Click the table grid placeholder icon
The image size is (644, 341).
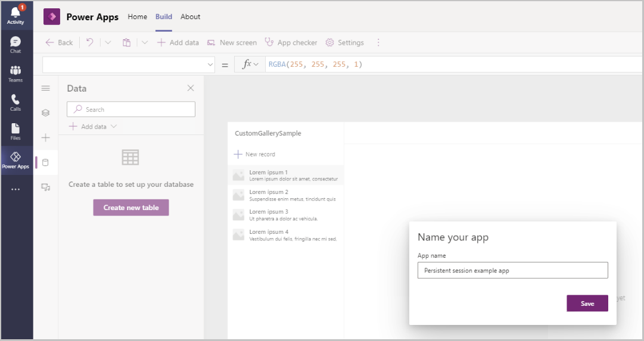(130, 157)
